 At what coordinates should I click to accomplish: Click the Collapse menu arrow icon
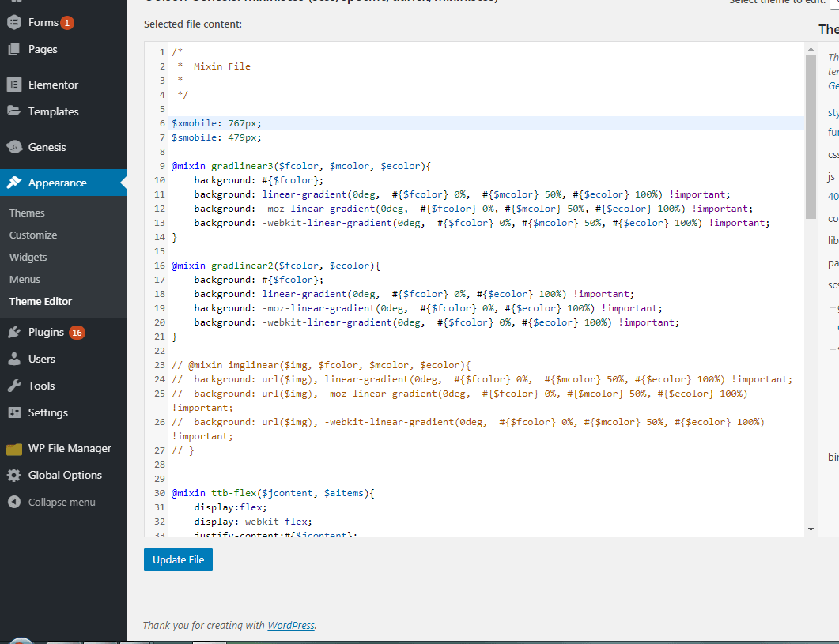pos(14,502)
